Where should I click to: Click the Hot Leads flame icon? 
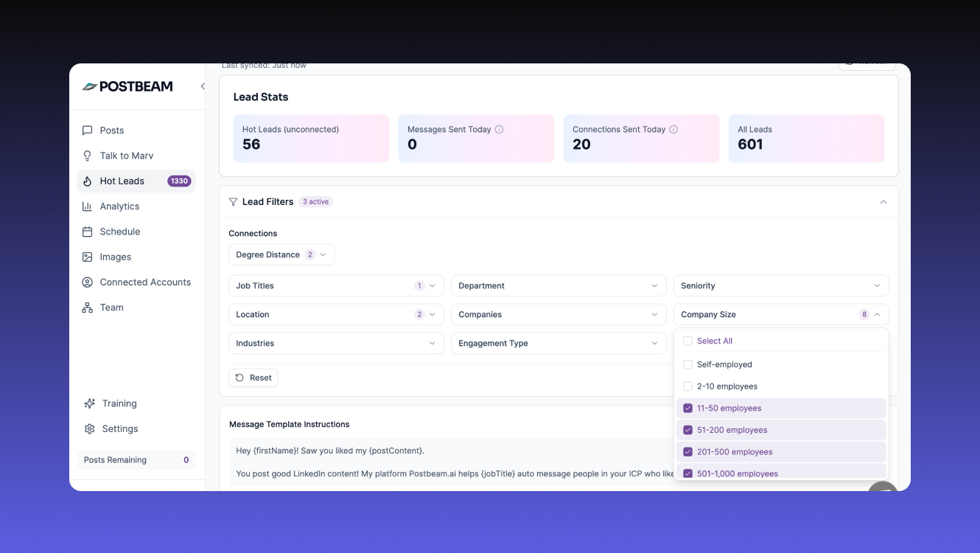coord(88,181)
